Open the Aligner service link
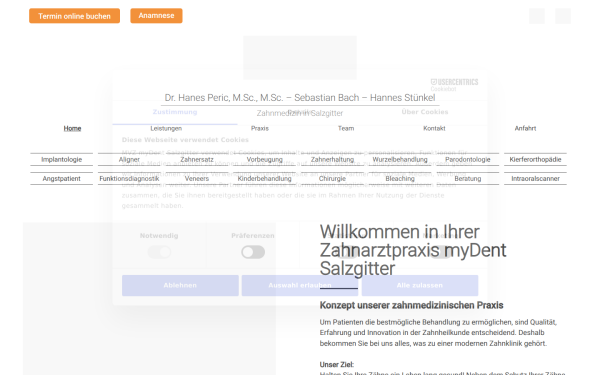Viewport: 600px width, 375px height. [129, 160]
